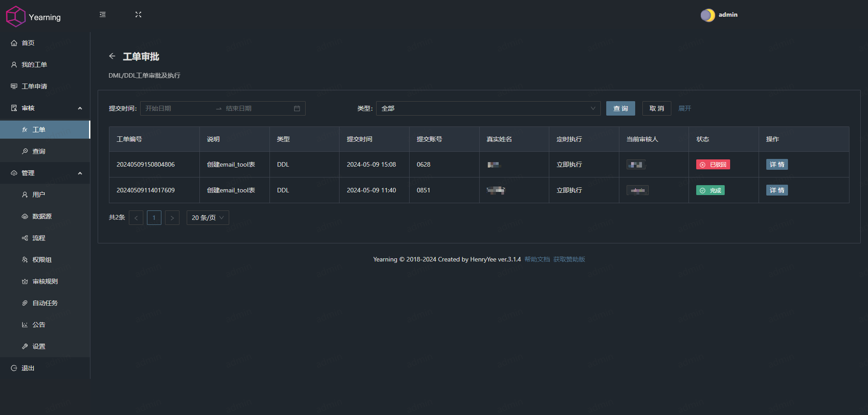
Task: Click the admin avatar icon
Action: (x=708, y=15)
